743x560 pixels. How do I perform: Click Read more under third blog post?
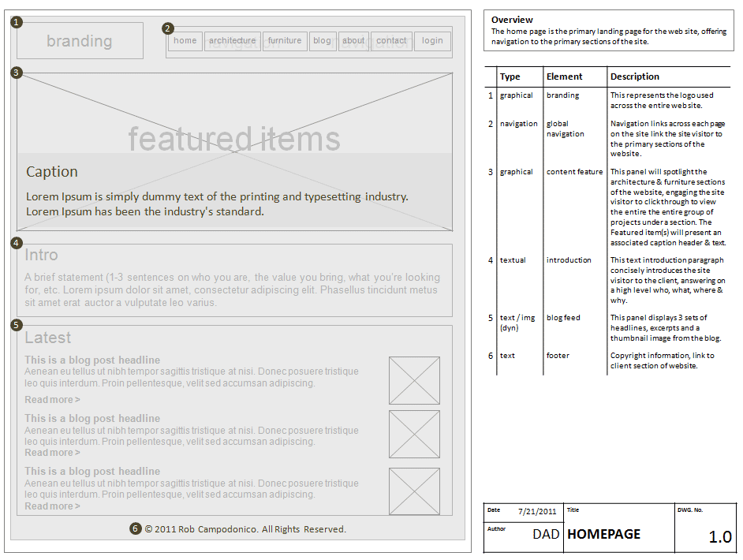click(52, 506)
